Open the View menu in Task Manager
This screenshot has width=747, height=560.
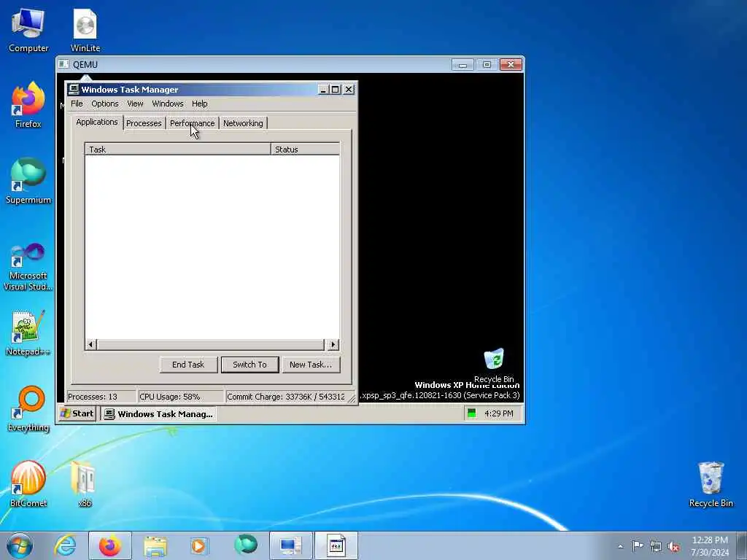[135, 104]
